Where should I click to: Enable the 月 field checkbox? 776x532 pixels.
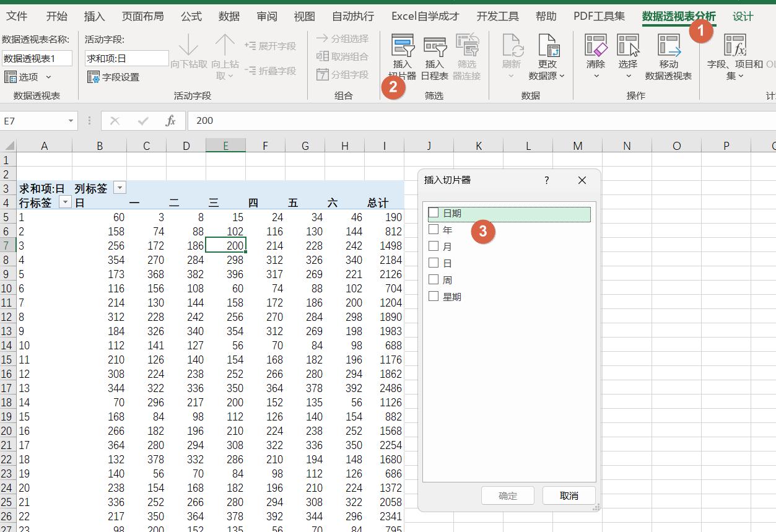tap(434, 246)
